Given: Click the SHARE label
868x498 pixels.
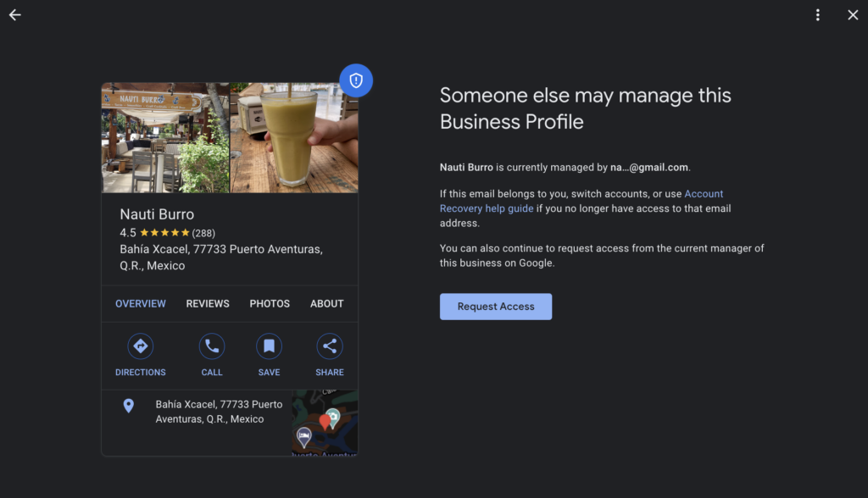Looking at the screenshot, I should pyautogui.click(x=330, y=373).
